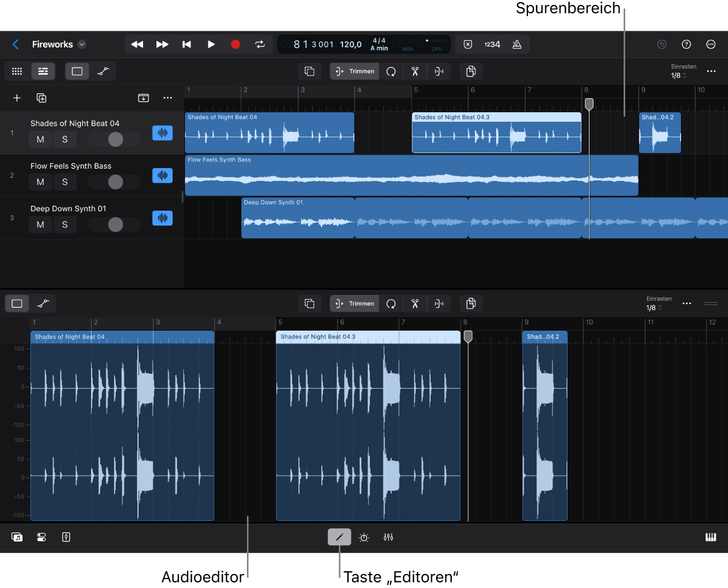Open the track header more options menu
Screen dimensions: 728x588
coord(167,98)
